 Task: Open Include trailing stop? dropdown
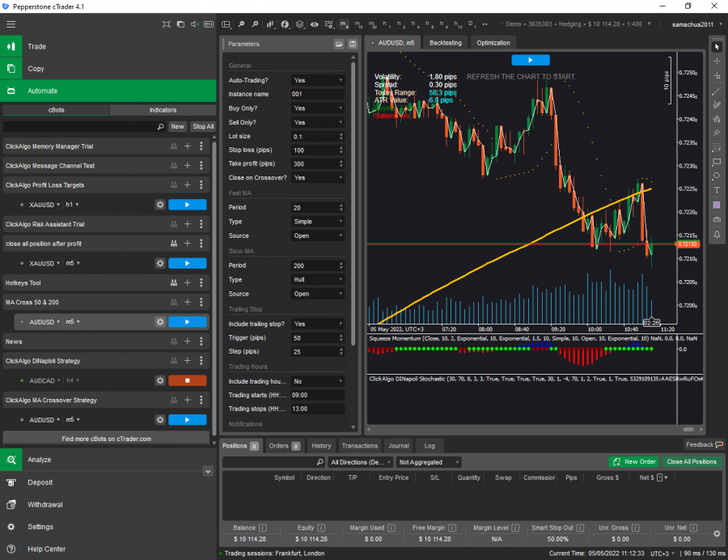point(318,324)
